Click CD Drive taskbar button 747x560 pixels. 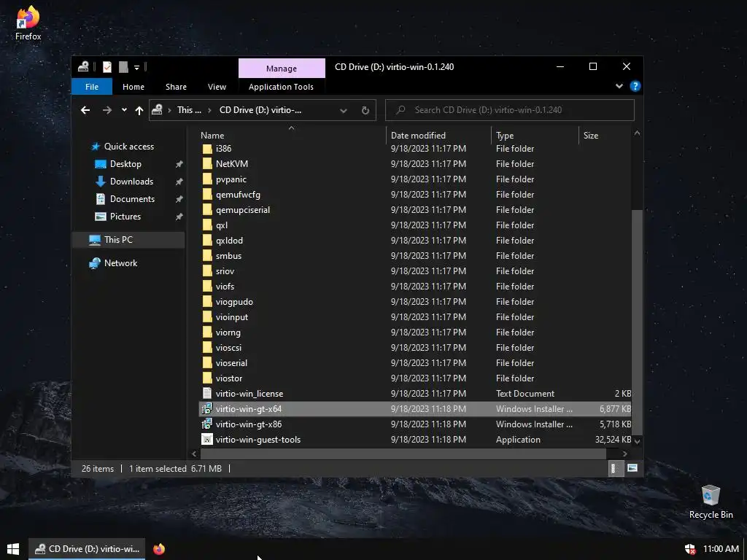coord(87,549)
